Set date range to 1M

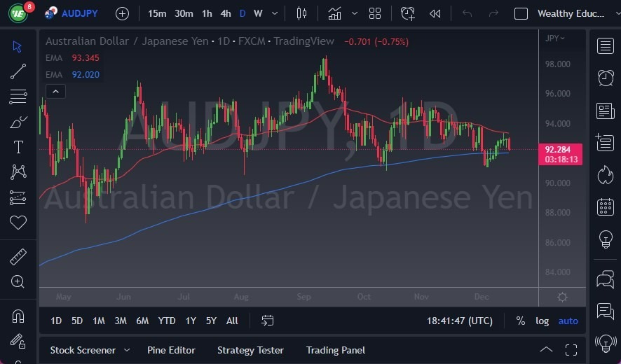[x=99, y=321]
